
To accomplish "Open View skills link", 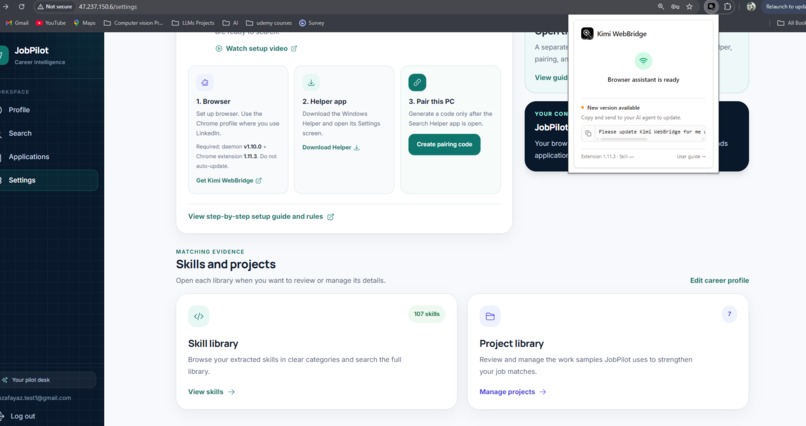I will [x=211, y=392].
